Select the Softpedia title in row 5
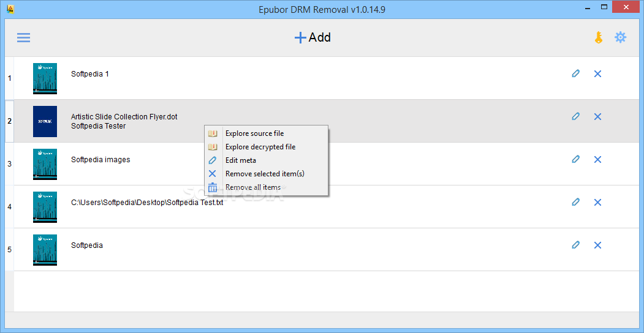The width and height of the screenshot is (644, 333). 86,245
